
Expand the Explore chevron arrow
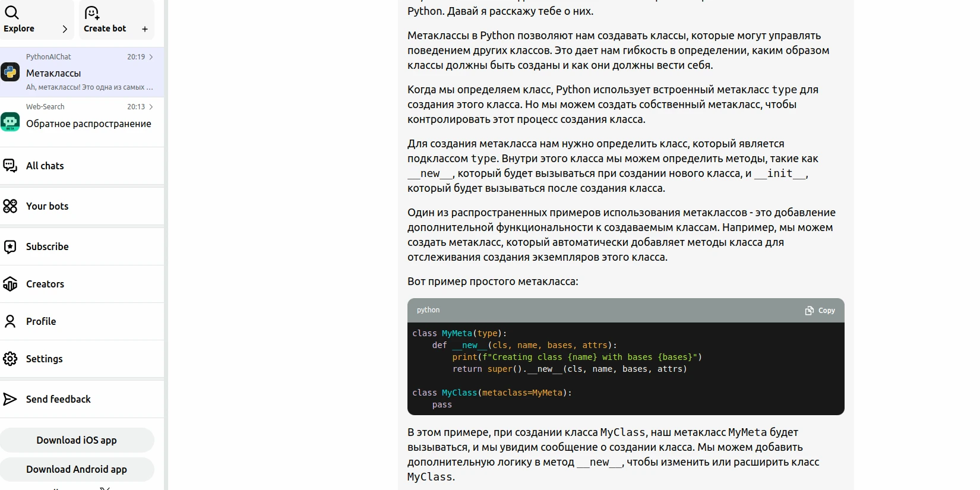click(65, 29)
